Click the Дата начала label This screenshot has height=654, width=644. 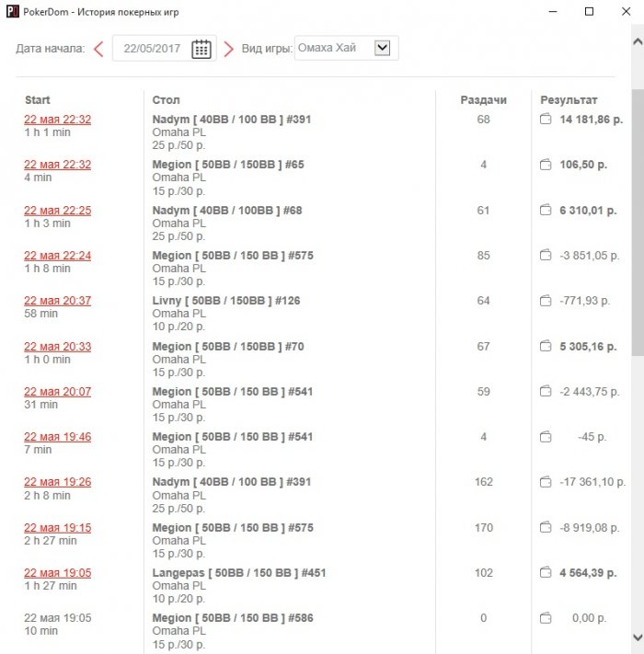pos(50,49)
